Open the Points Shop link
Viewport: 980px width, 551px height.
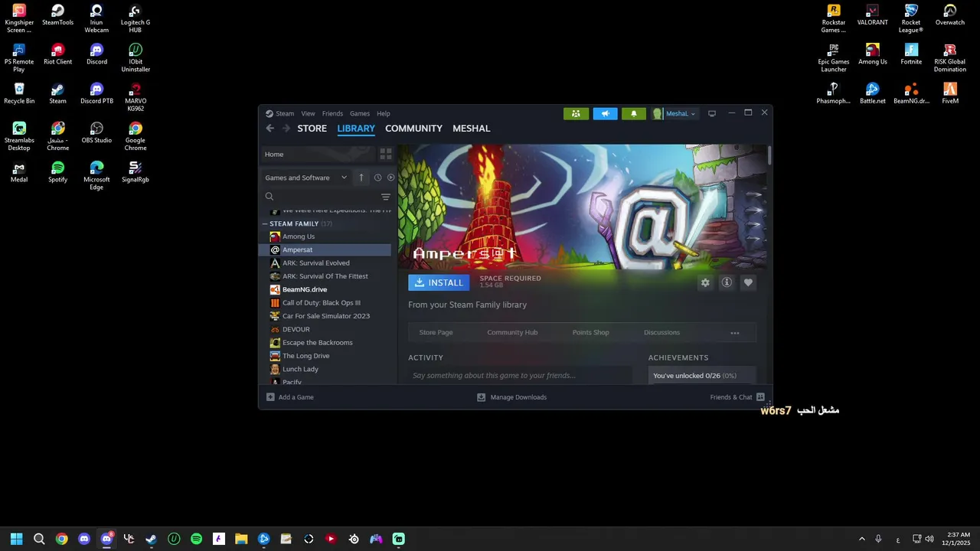[590, 333]
